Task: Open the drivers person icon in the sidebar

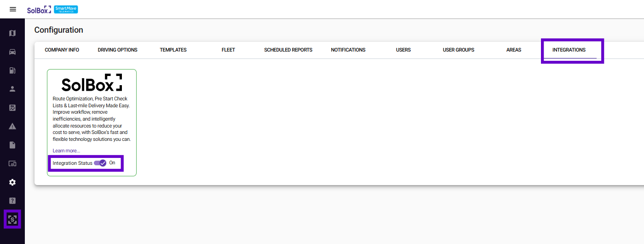Action: coord(12,89)
